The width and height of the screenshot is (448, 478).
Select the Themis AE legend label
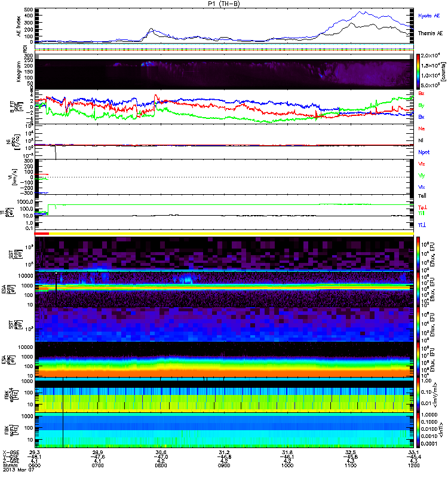[x=430, y=33]
